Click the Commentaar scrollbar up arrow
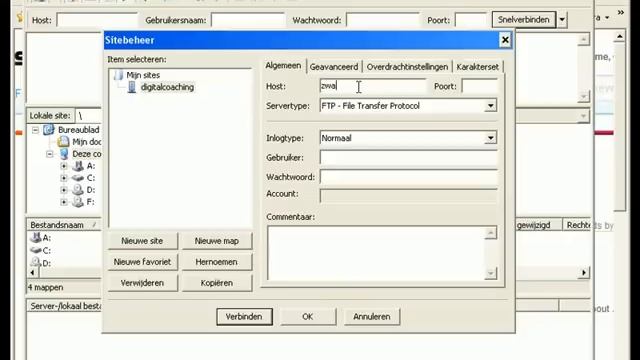 point(491,233)
